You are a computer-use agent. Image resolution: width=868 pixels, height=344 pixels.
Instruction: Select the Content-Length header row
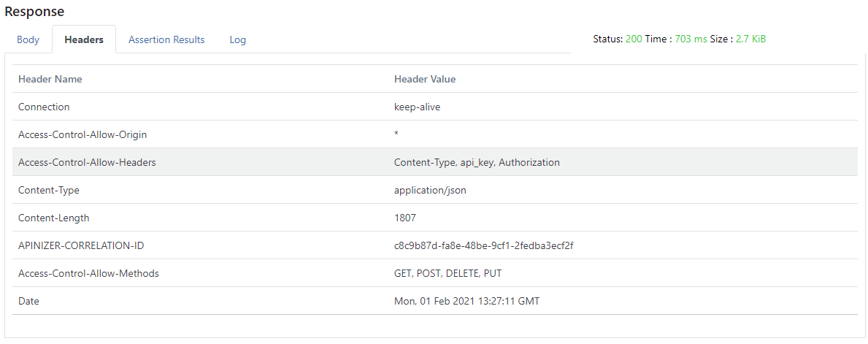pyautogui.click(x=54, y=218)
